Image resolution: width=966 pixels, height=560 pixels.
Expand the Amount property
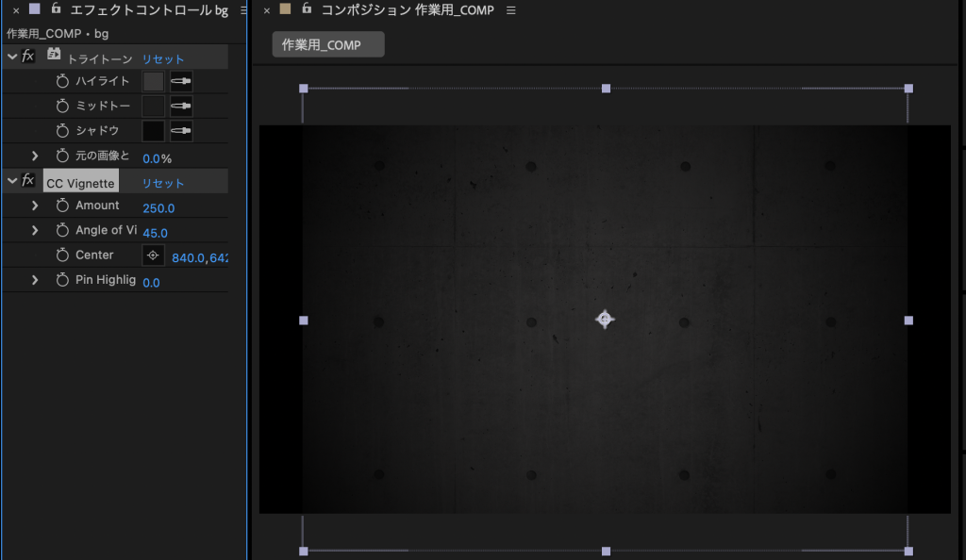point(35,206)
